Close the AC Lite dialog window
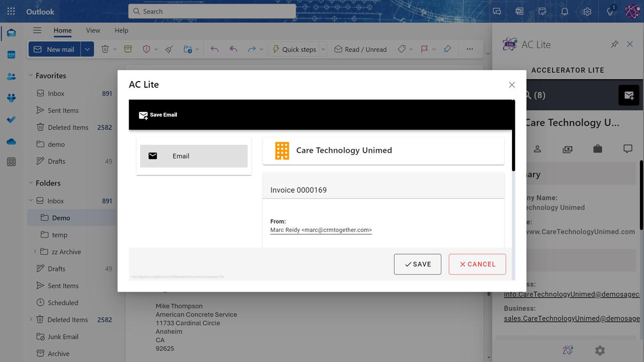 512,85
